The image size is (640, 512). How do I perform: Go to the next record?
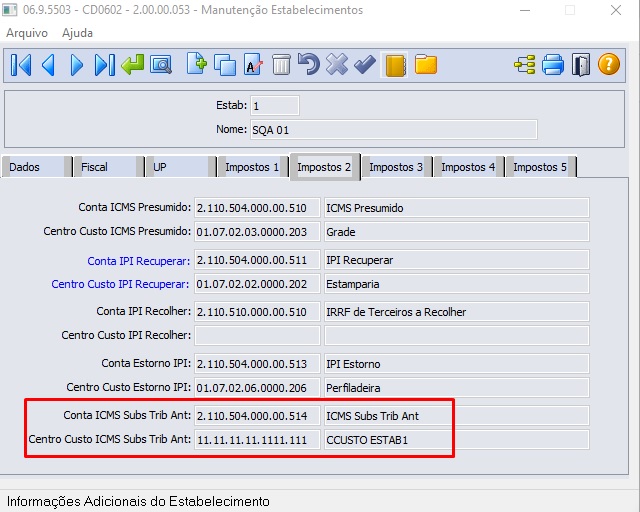click(76, 65)
